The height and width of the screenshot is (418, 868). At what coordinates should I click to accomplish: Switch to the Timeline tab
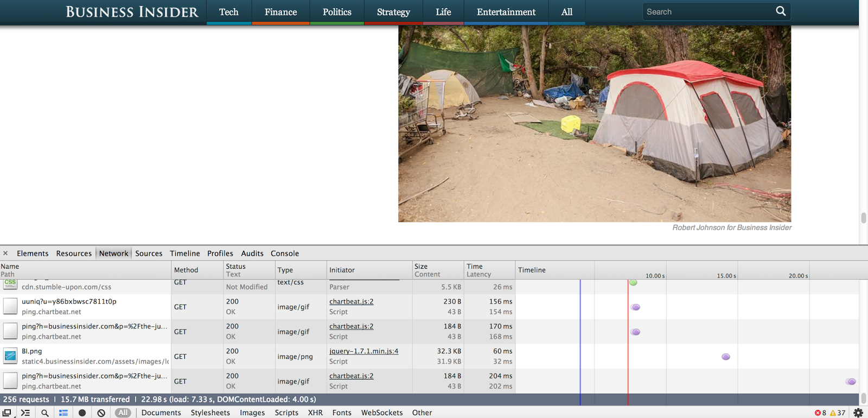(184, 253)
